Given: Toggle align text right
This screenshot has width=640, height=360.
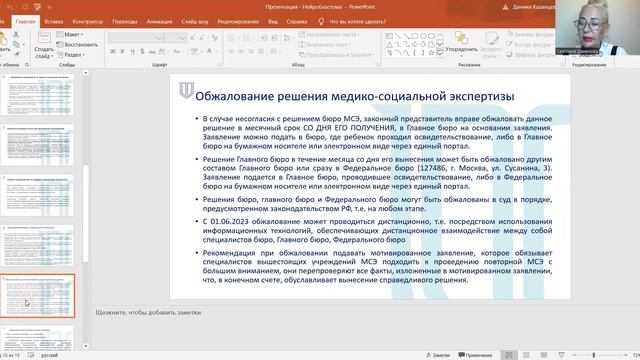Looking at the screenshot, I should [251, 51].
